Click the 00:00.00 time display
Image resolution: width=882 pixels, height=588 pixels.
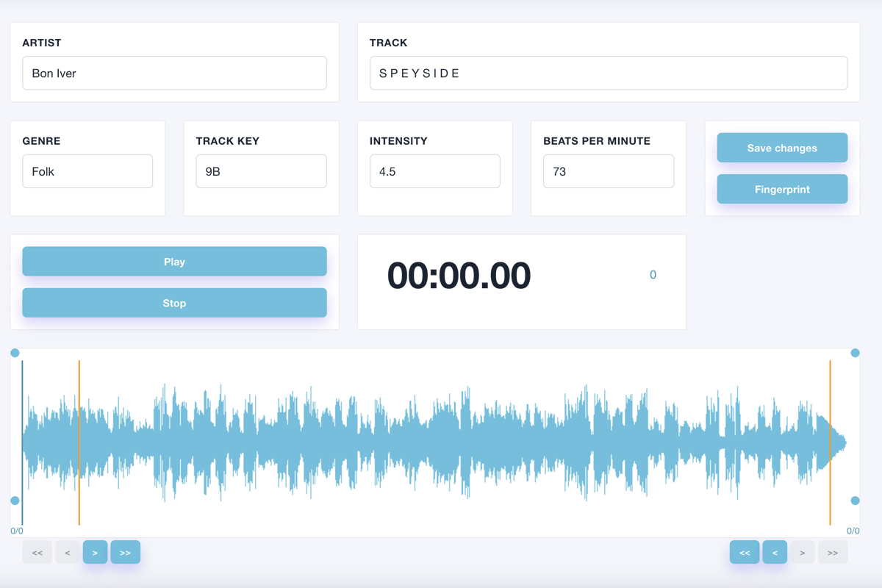click(x=459, y=276)
